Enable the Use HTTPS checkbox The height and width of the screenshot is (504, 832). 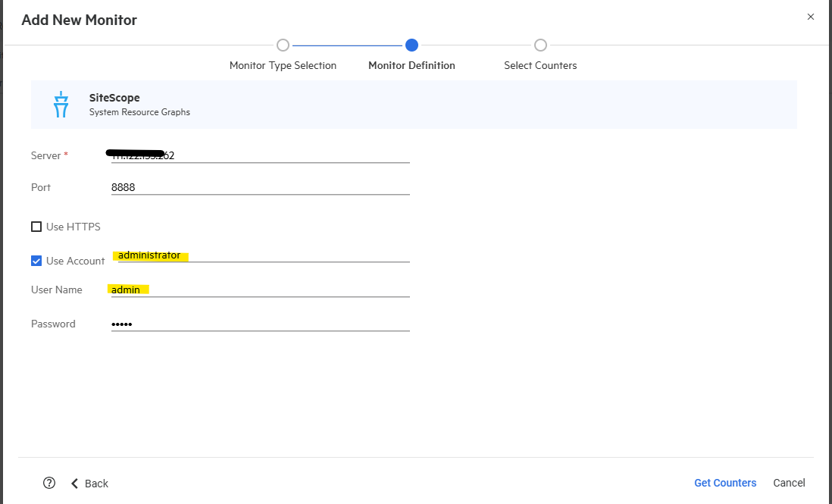(x=36, y=227)
